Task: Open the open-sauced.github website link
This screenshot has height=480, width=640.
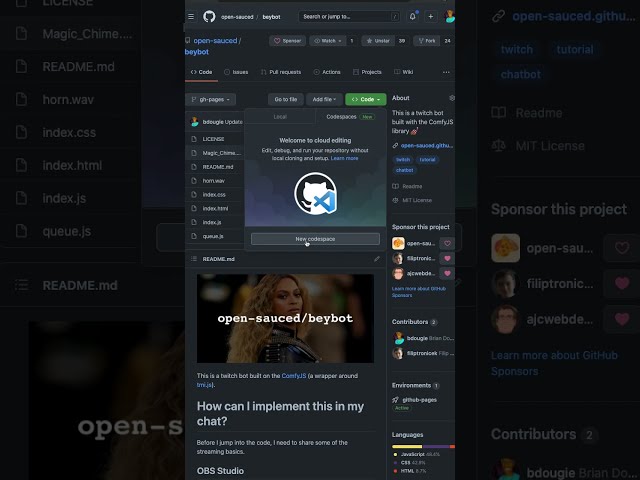Action: (x=427, y=146)
